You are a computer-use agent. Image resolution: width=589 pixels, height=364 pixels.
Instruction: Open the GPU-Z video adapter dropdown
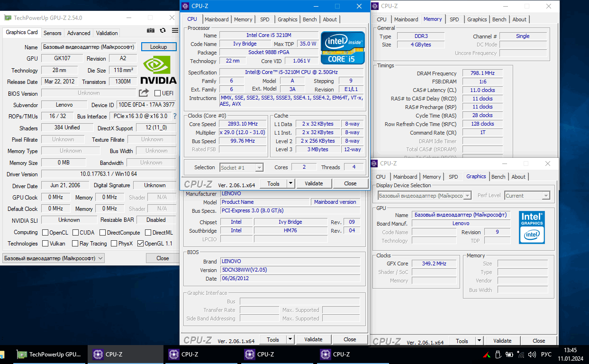[54, 258]
